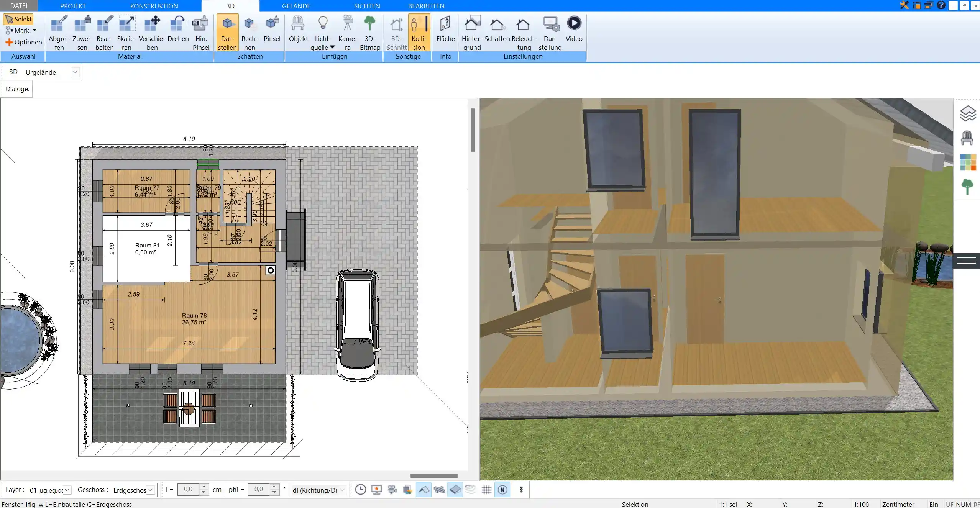Toggle the north arrow N button
The height and width of the screenshot is (508, 980).
(x=502, y=489)
